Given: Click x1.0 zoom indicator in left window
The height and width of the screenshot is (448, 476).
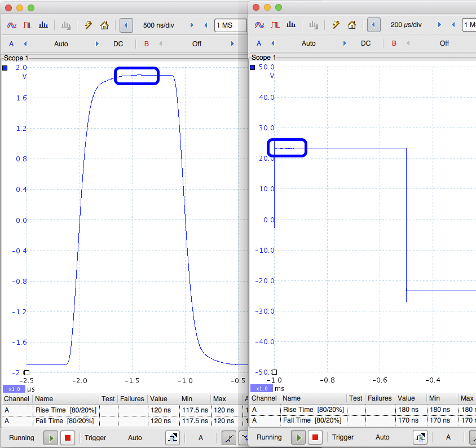Looking at the screenshot, I should [14, 389].
